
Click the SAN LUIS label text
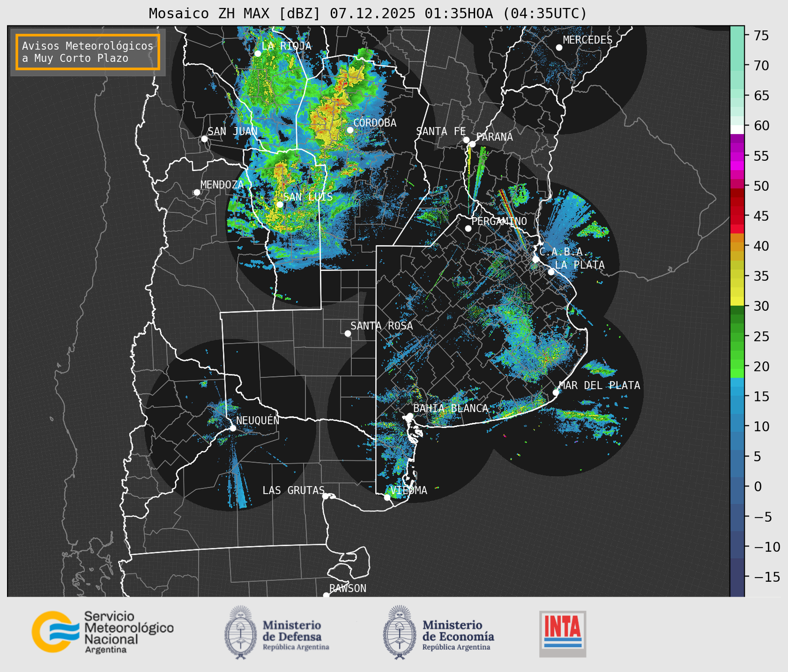pyautogui.click(x=308, y=197)
